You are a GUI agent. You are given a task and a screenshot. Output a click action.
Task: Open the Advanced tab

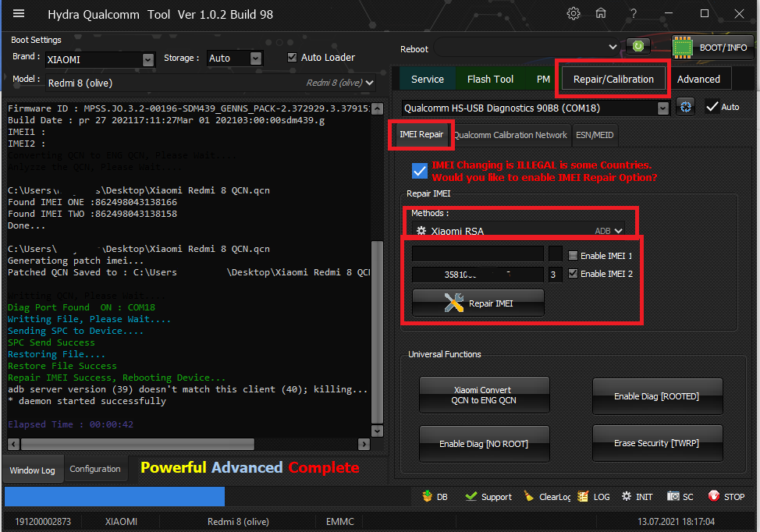click(x=698, y=79)
